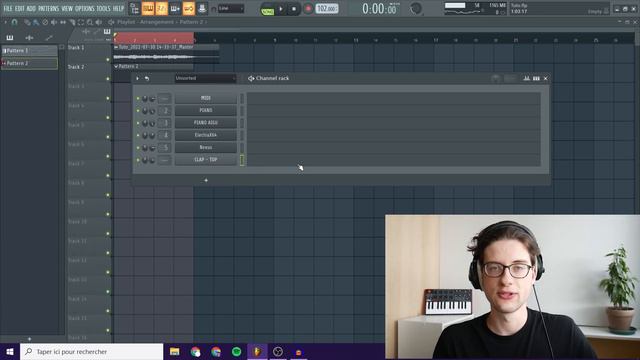Toggle the Playlist snap magnet

click(15, 22)
